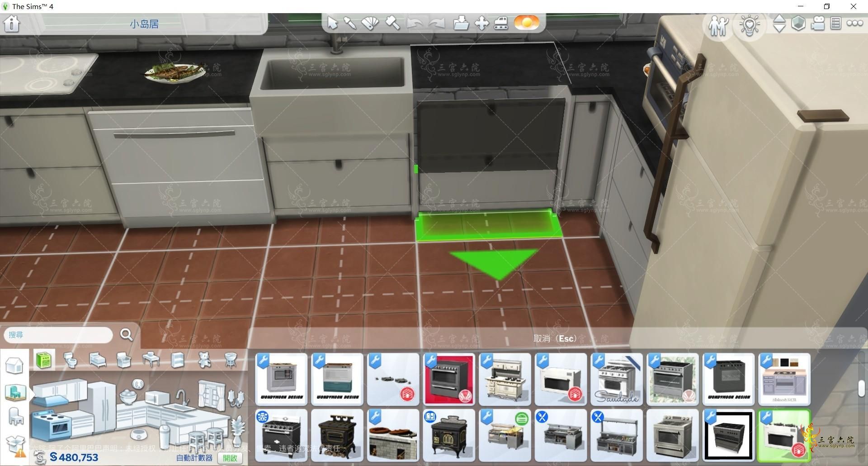The width and height of the screenshot is (868, 466).
Task: Choose the Bedroom bed category
Action: [97, 360]
